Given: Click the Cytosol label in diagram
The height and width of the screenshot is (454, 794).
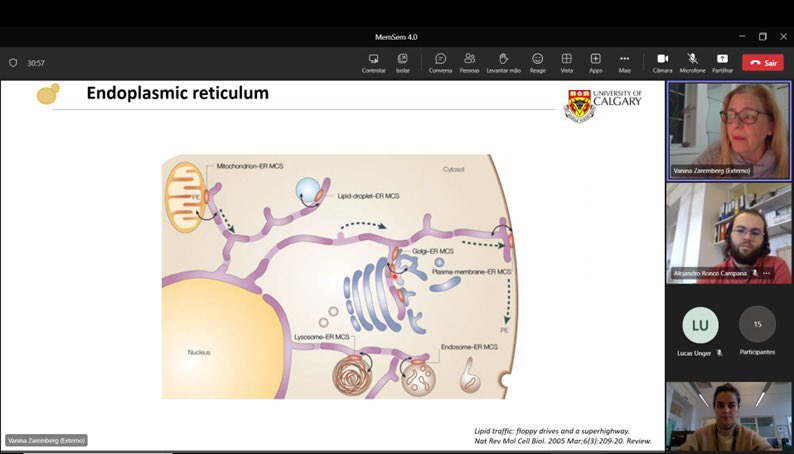Looking at the screenshot, I should click(453, 169).
